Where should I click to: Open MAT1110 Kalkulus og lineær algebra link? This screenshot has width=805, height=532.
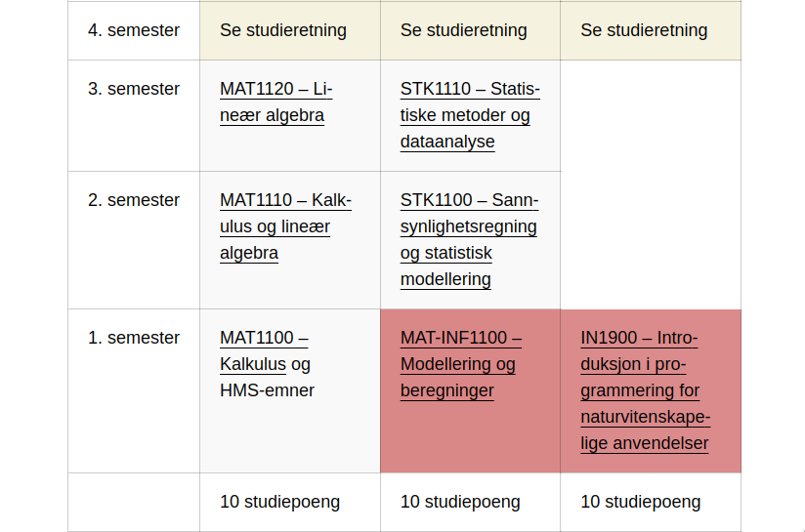pos(285,226)
